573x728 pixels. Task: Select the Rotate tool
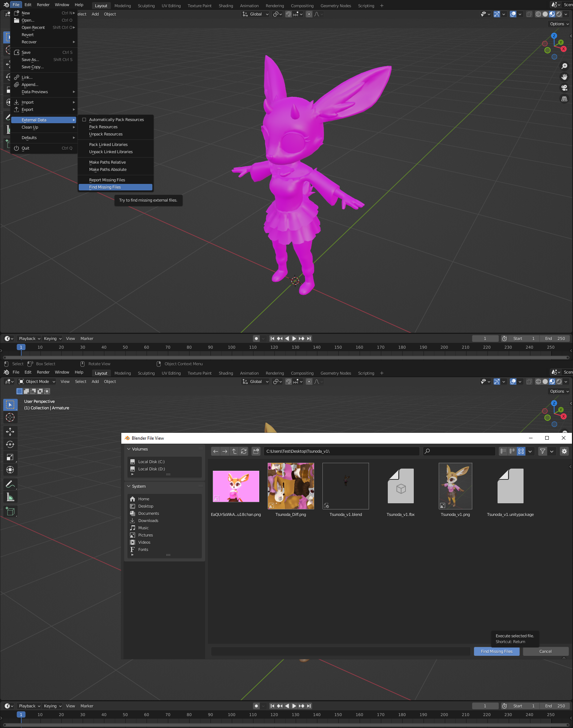pyautogui.click(x=10, y=444)
